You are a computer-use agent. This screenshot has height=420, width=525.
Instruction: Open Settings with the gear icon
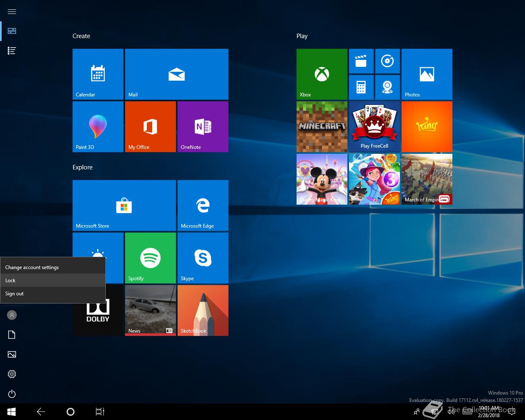(12, 374)
